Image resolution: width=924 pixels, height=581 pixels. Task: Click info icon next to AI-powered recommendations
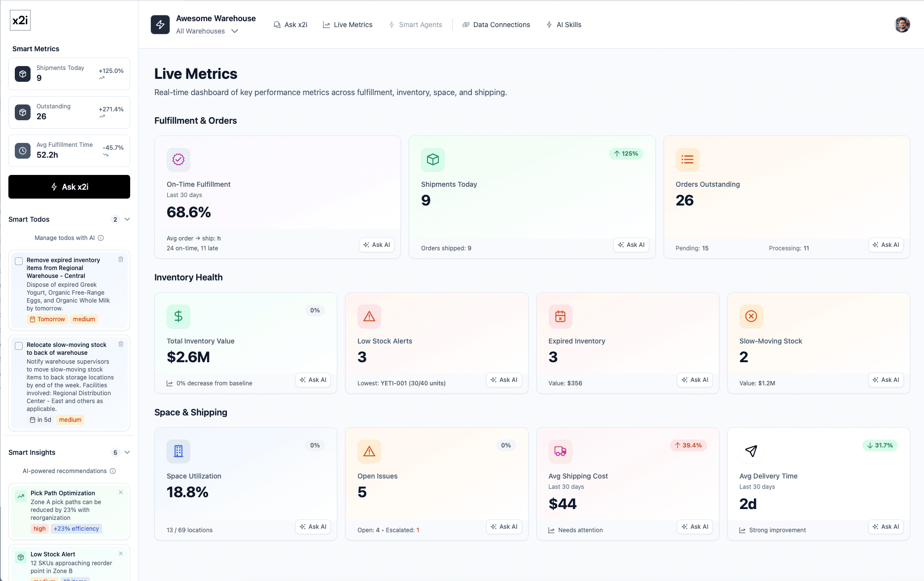(113, 471)
